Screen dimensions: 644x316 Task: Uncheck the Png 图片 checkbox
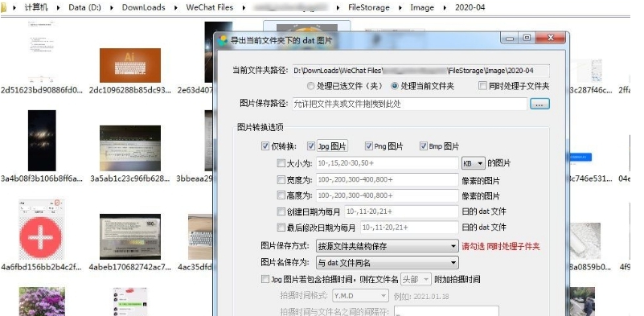(368, 146)
